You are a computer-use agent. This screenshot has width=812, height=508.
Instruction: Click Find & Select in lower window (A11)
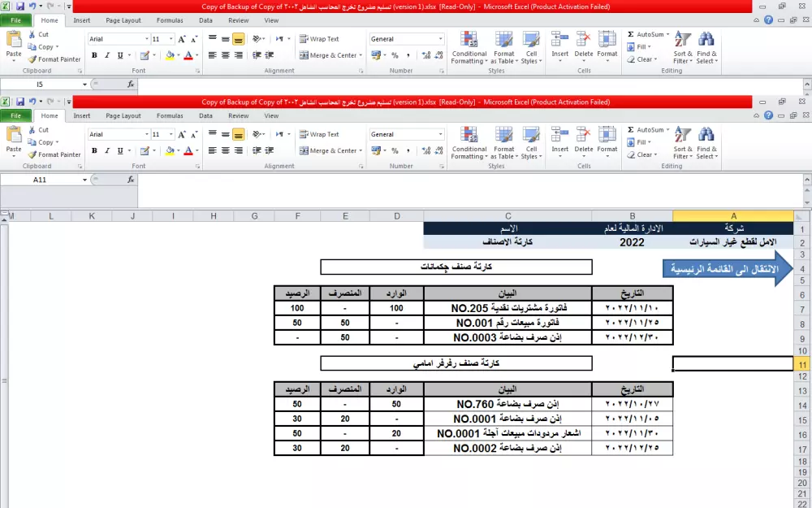(x=707, y=142)
